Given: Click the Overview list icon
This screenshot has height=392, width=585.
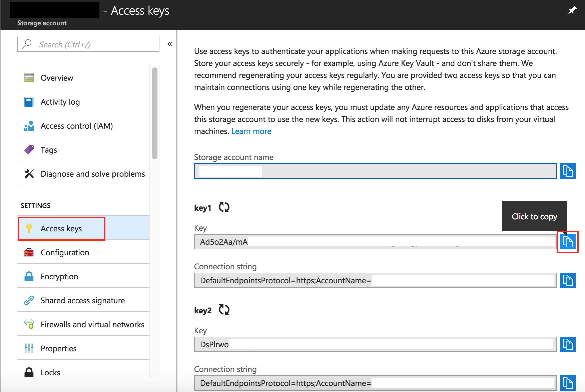Looking at the screenshot, I should tap(29, 78).
